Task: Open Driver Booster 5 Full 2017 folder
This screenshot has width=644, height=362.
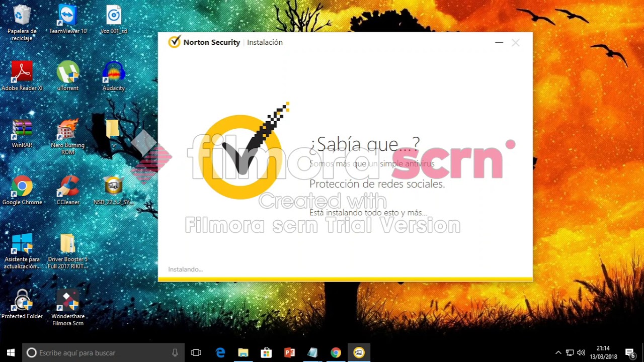Action: point(68,251)
